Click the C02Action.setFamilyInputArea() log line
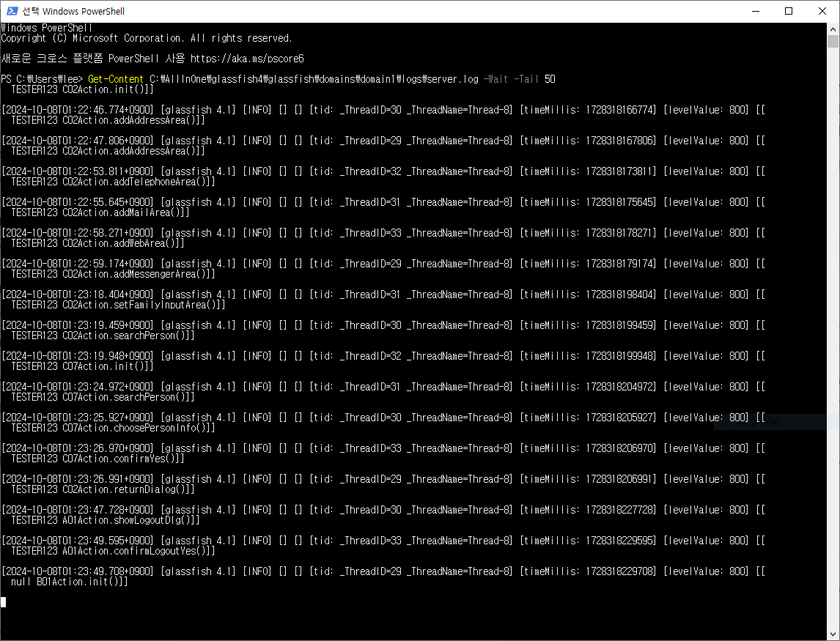This screenshot has width=840, height=641. point(118,305)
